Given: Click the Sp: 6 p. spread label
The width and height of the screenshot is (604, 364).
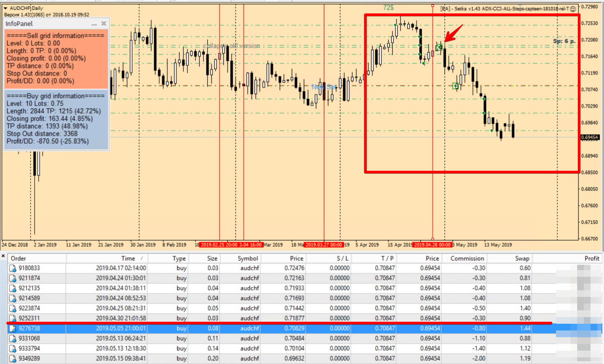Looking at the screenshot, I should pyautogui.click(x=564, y=41).
